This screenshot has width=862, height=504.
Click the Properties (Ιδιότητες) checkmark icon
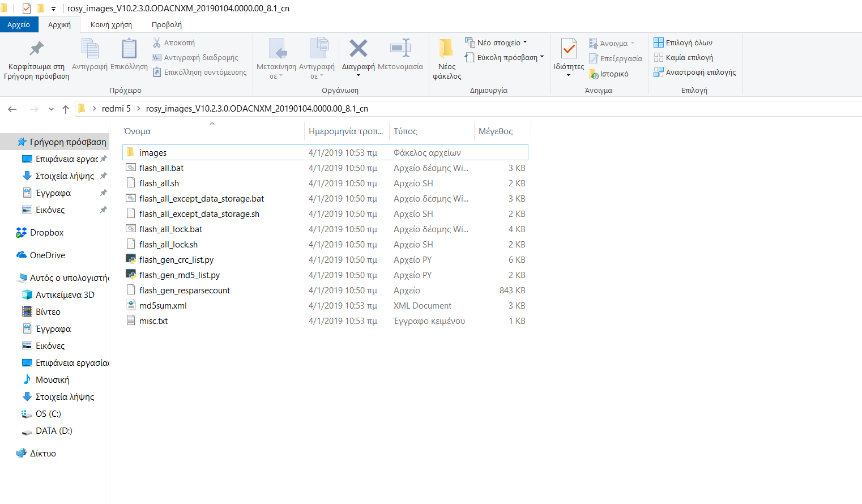(569, 49)
